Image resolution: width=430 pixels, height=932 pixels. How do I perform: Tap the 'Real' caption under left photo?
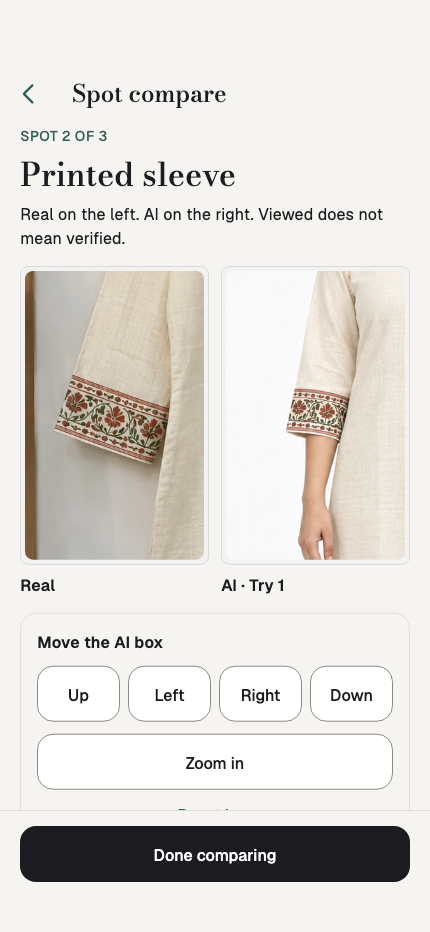pyautogui.click(x=37, y=585)
